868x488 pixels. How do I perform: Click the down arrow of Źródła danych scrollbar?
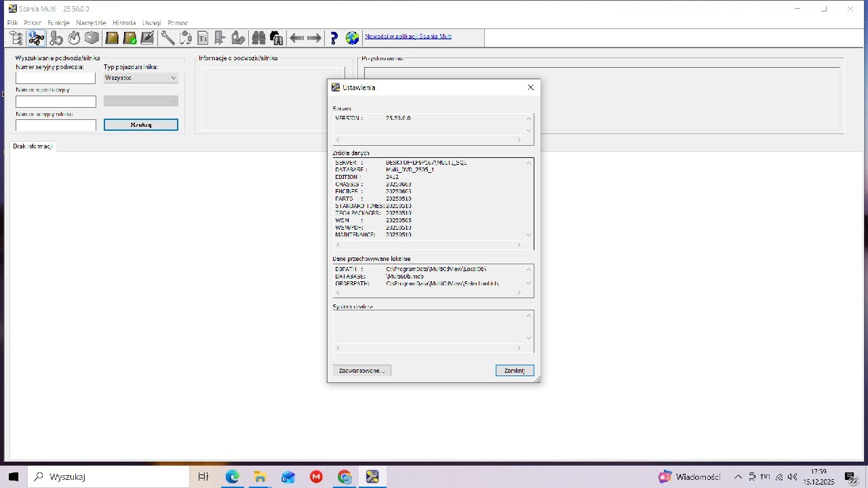(529, 235)
